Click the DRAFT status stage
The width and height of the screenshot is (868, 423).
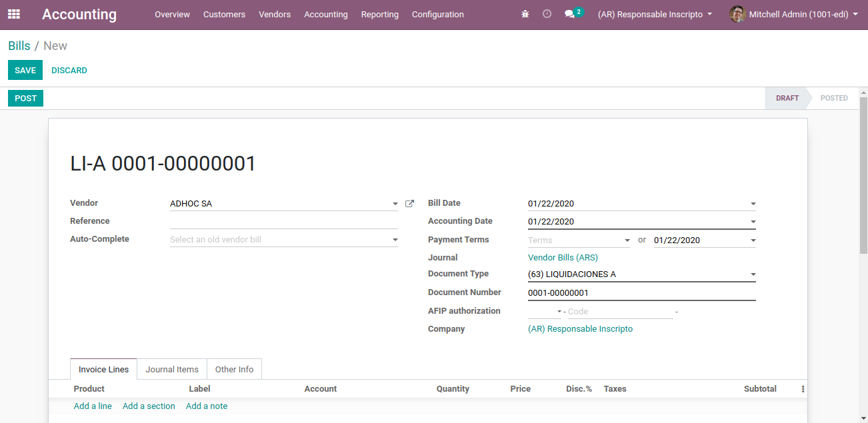pyautogui.click(x=787, y=98)
